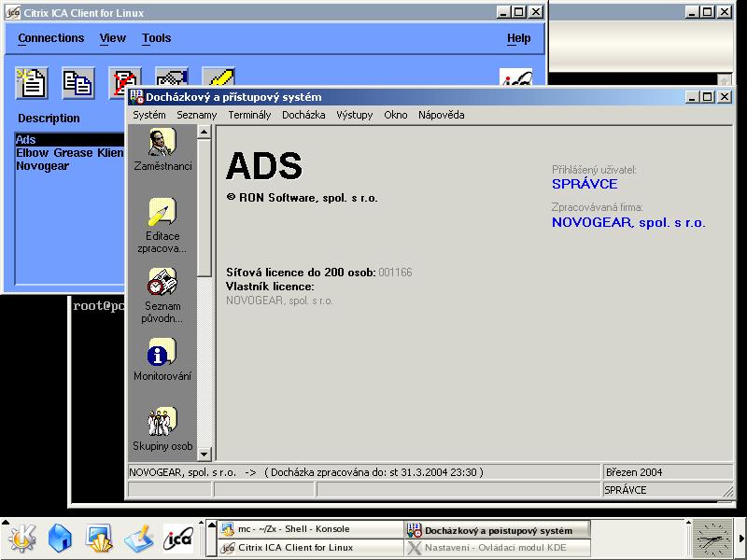
Task: Maximize the Docházkový a přístupový systém window
Action: tap(708, 97)
